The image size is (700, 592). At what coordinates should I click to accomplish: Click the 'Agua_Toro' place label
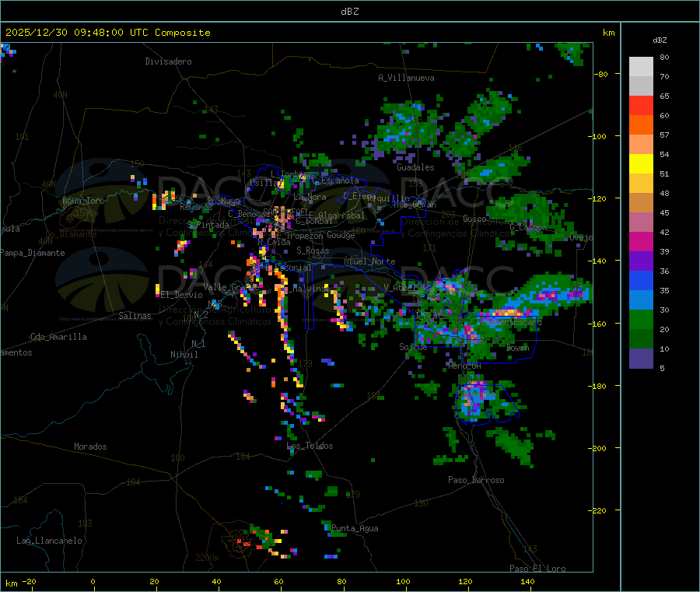(83, 201)
